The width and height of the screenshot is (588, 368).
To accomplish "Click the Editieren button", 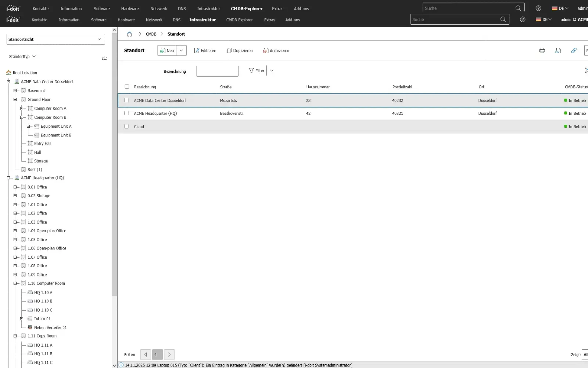I will [x=205, y=51].
